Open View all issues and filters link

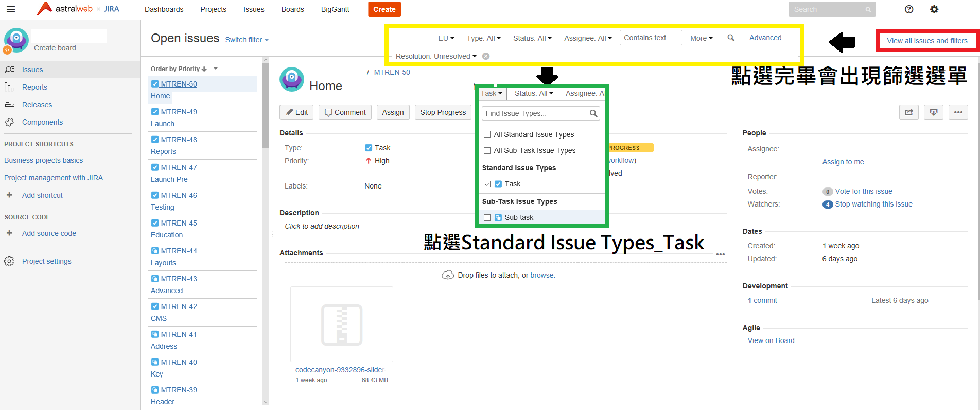(x=927, y=41)
